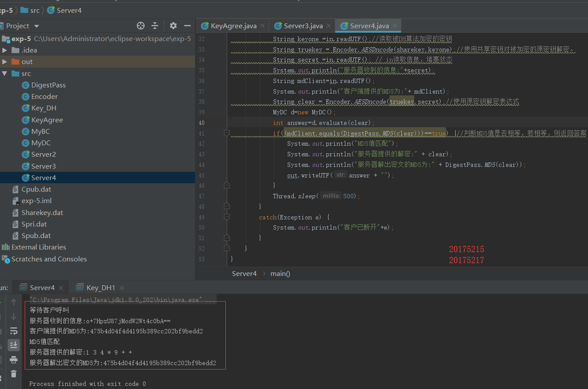Open the Project panel settings gear
The height and width of the screenshot is (389, 588).
173,26
